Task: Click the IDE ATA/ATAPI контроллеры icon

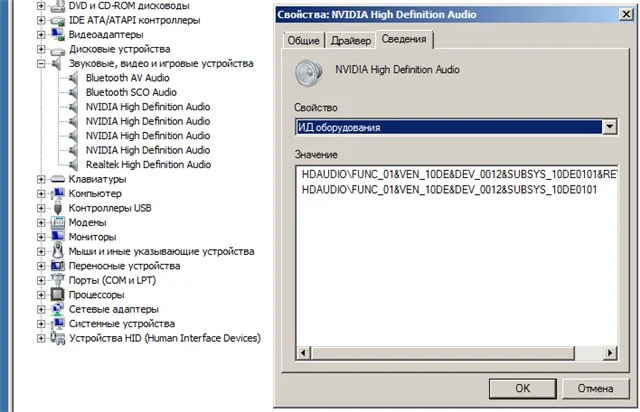Action: pyautogui.click(x=58, y=20)
